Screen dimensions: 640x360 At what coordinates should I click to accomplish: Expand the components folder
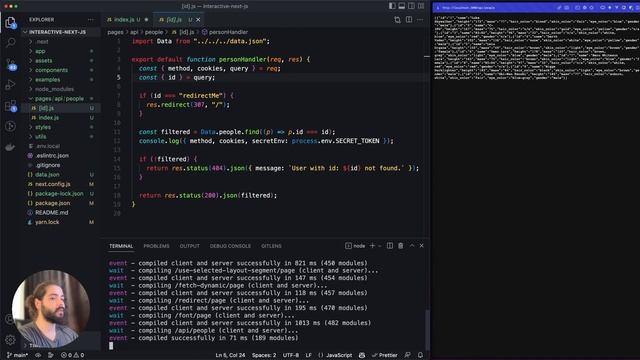pyautogui.click(x=51, y=70)
